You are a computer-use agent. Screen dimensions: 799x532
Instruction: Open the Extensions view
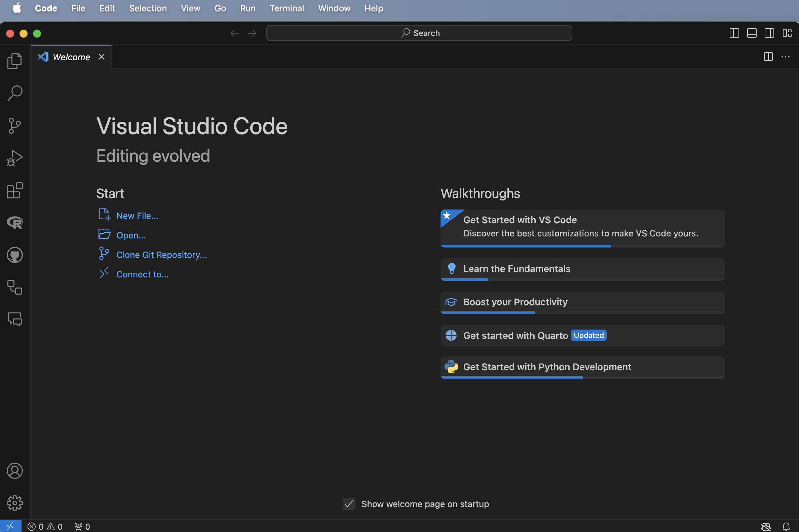tap(14, 190)
